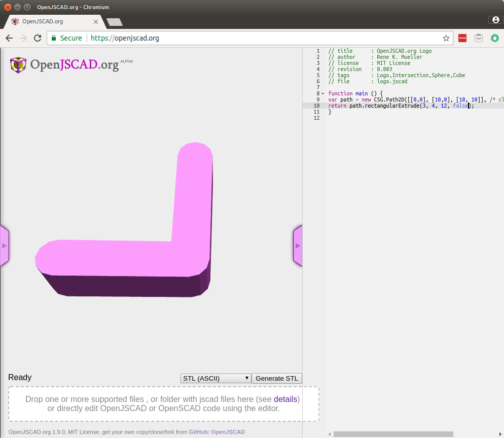The width and height of the screenshot is (504, 438).
Task: Expand the left side panel arrow
Action: tap(4, 246)
